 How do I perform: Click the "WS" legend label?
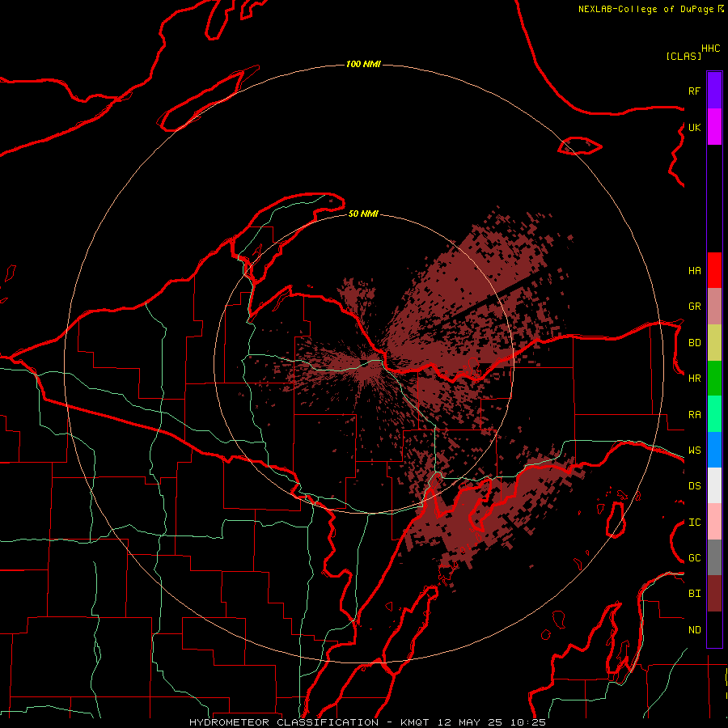694,451
